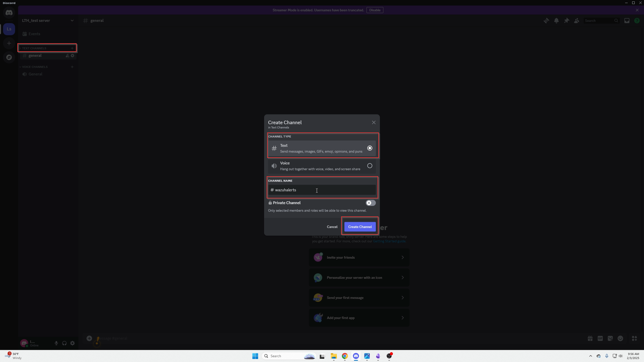Open the inbox icon in the top toolbar
The height and width of the screenshot is (362, 644).
[627, 21]
